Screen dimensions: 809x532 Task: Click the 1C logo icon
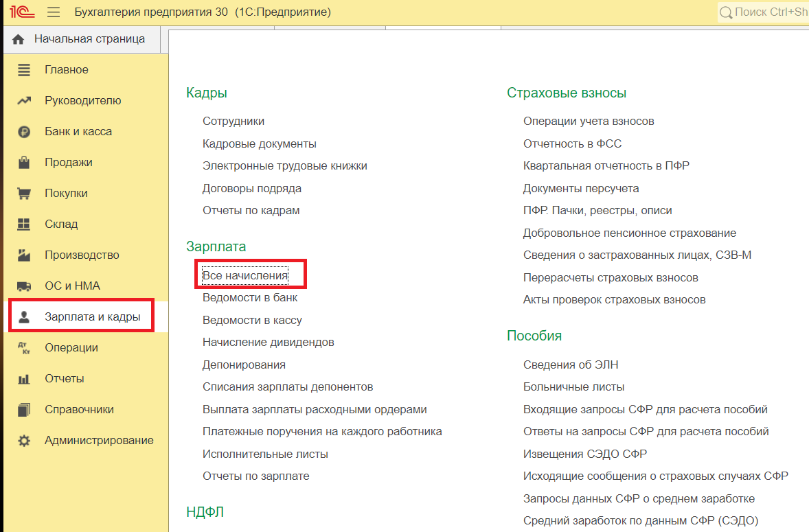point(22,12)
